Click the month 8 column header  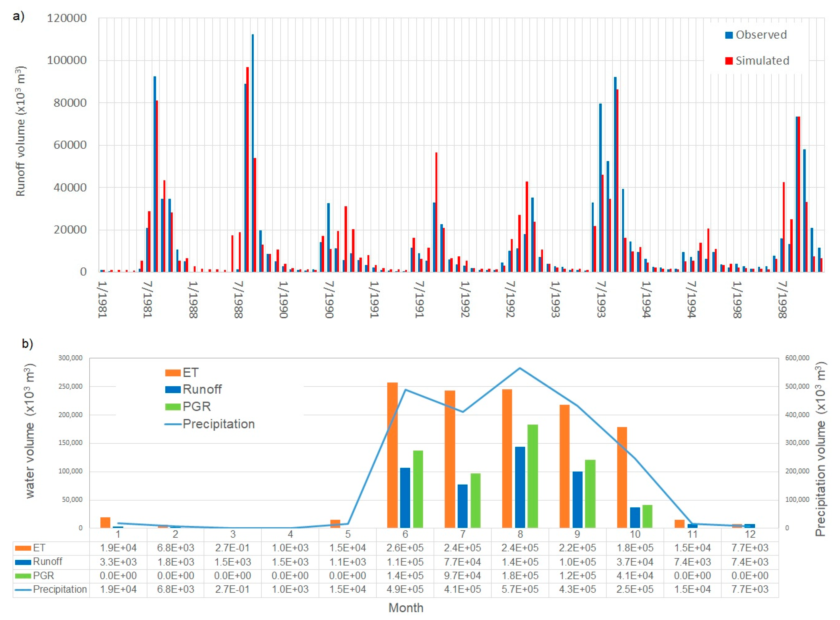[520, 534]
